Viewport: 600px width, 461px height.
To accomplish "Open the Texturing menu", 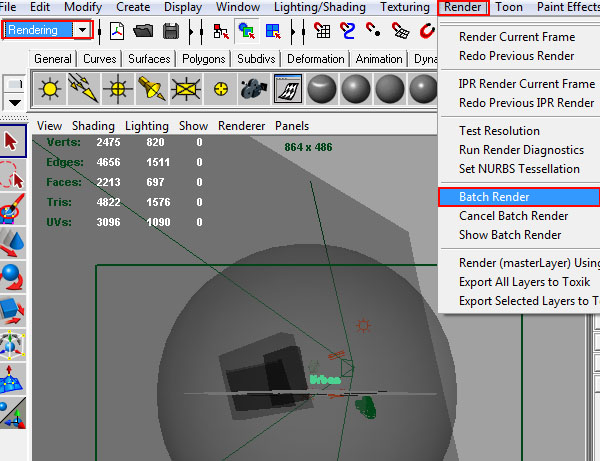I will (x=405, y=7).
